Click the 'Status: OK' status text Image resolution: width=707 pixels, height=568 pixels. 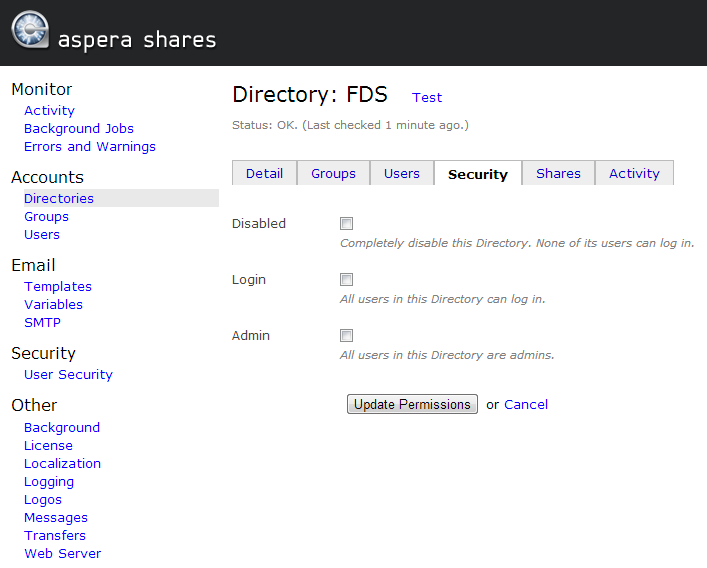pos(350,125)
